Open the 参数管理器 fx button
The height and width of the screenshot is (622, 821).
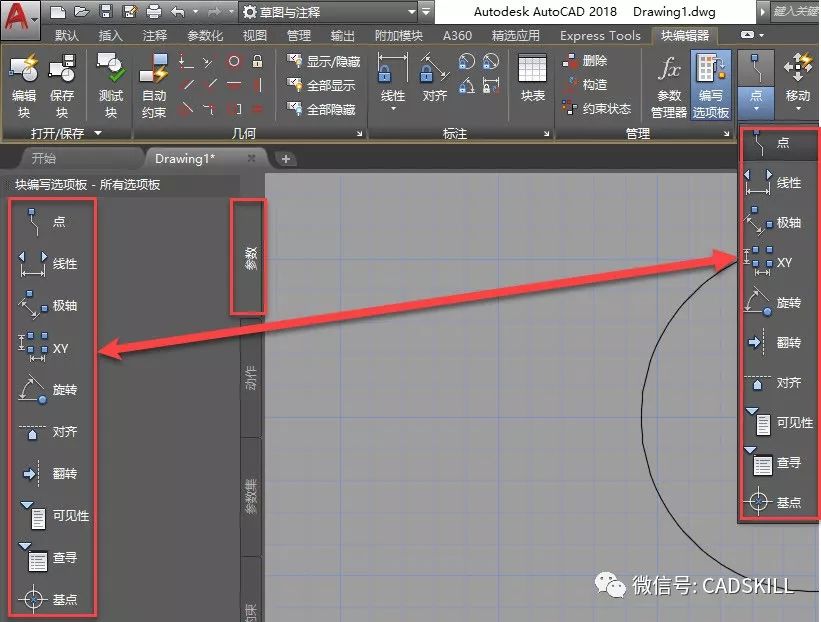[669, 86]
